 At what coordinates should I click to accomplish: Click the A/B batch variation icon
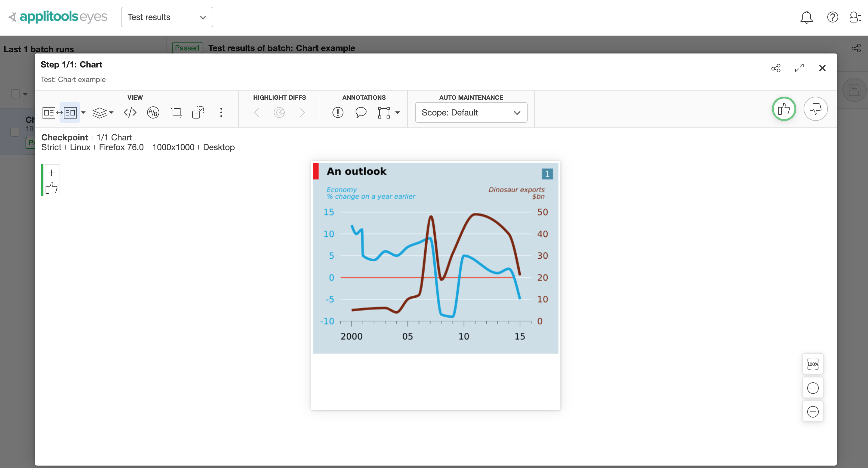153,112
